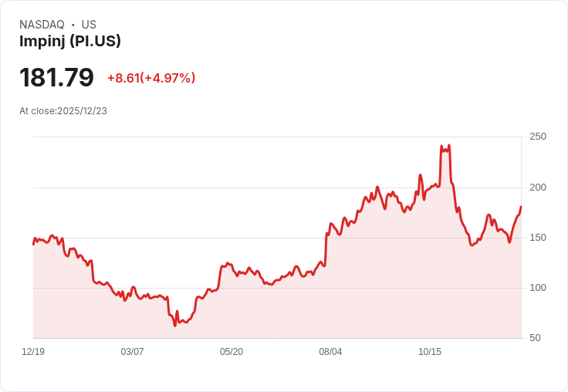This screenshot has height=392, width=568.
Task: Click the 200 y-axis label
Action: (x=537, y=188)
